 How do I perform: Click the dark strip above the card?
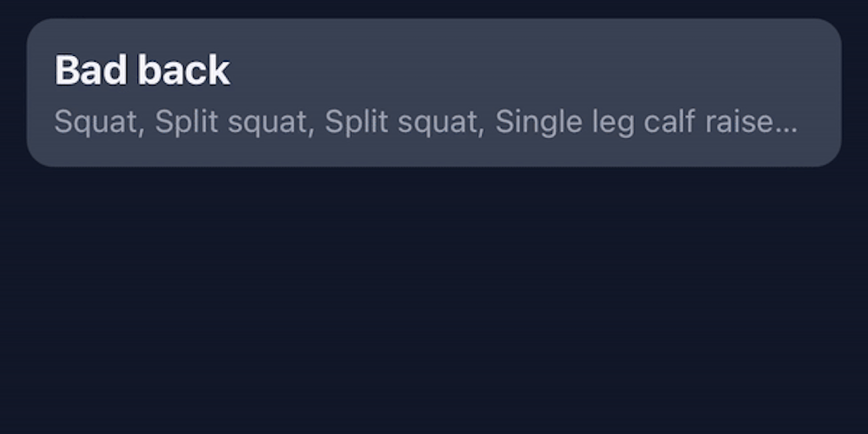pyautogui.click(x=434, y=8)
